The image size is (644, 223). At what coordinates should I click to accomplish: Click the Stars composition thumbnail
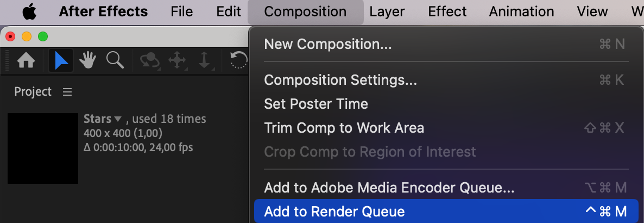coord(43,148)
